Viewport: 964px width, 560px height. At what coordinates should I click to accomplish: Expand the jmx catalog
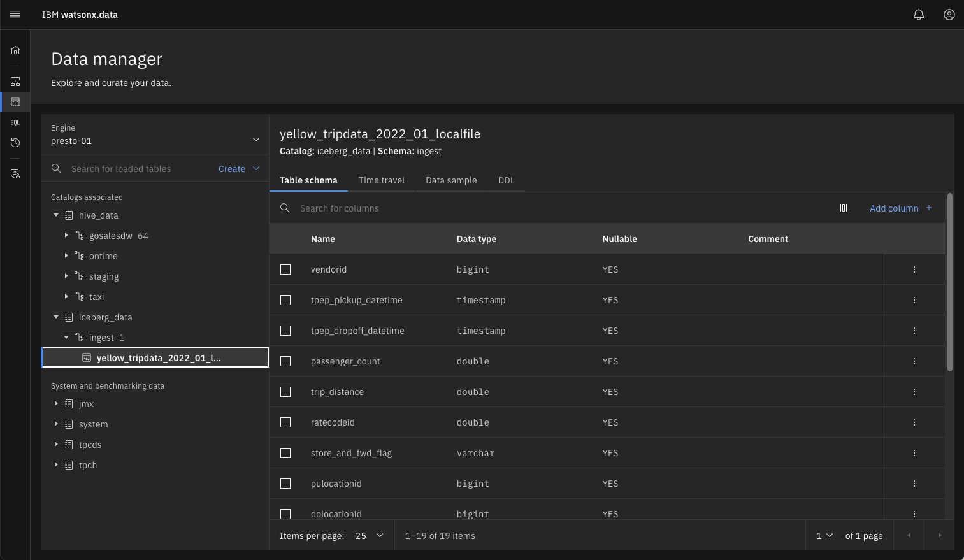[56, 404]
